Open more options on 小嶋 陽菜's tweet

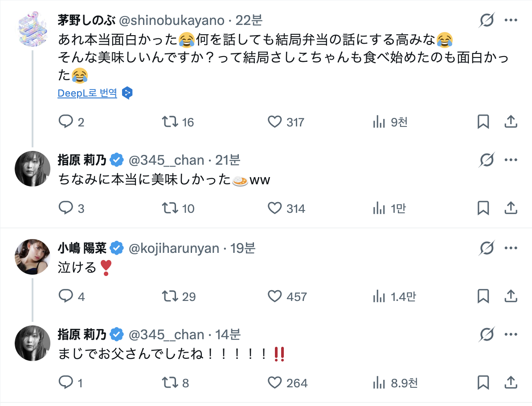[511, 248]
